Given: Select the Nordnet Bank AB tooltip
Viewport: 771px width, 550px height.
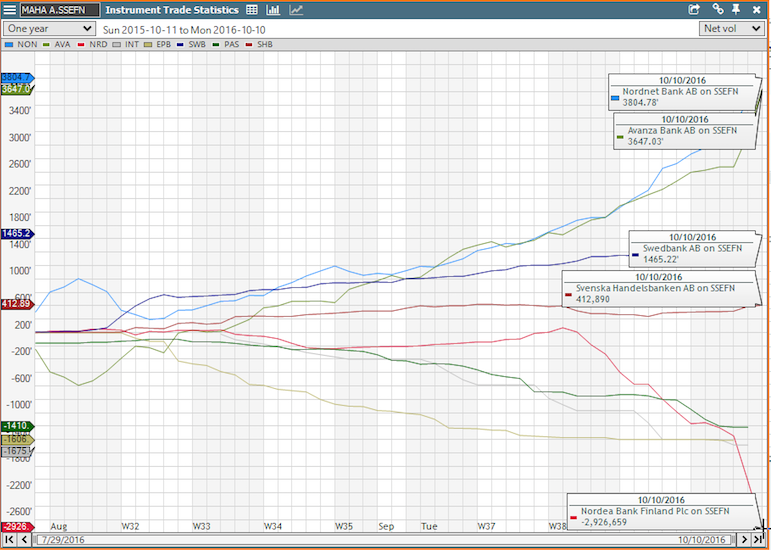Looking at the screenshot, I should tap(681, 92).
